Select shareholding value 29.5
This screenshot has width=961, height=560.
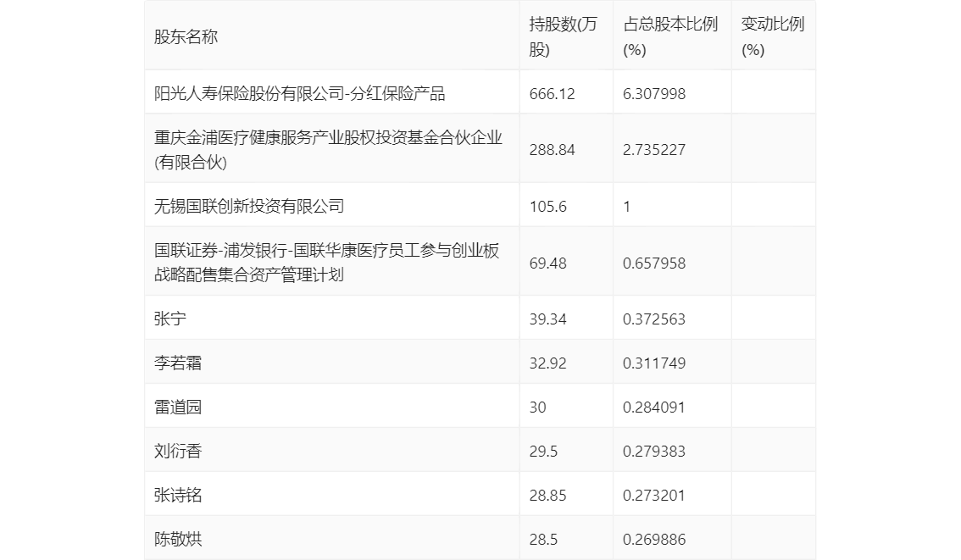click(x=543, y=452)
